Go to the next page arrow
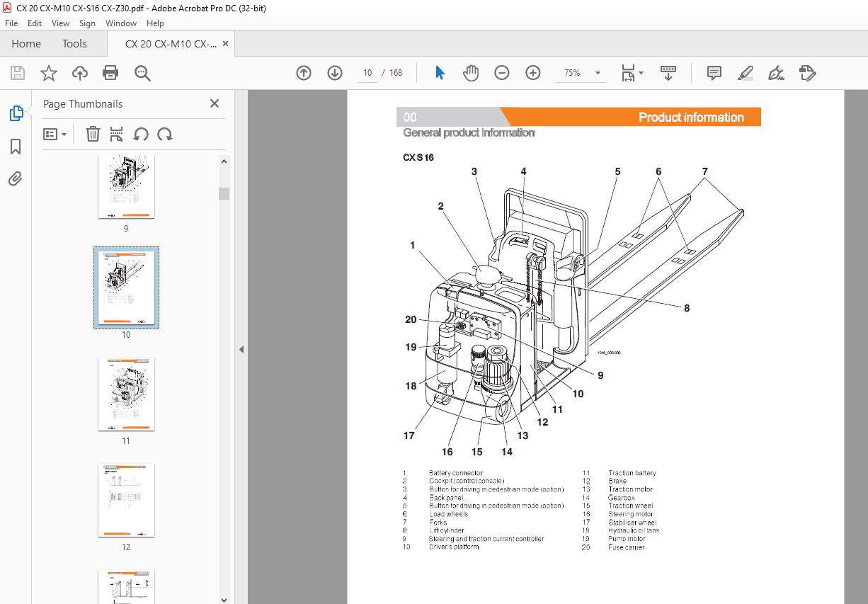Screen dimensions: 868x604 [x=335, y=73]
